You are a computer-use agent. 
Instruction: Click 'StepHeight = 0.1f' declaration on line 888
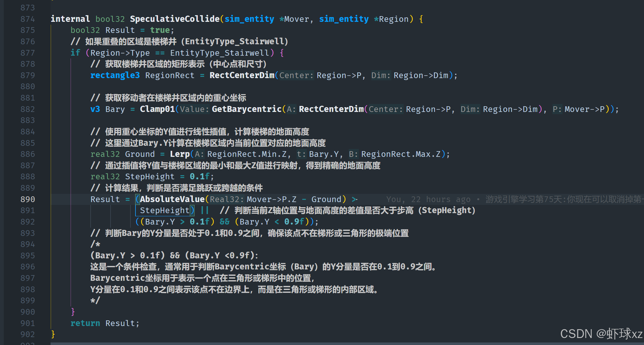click(167, 176)
